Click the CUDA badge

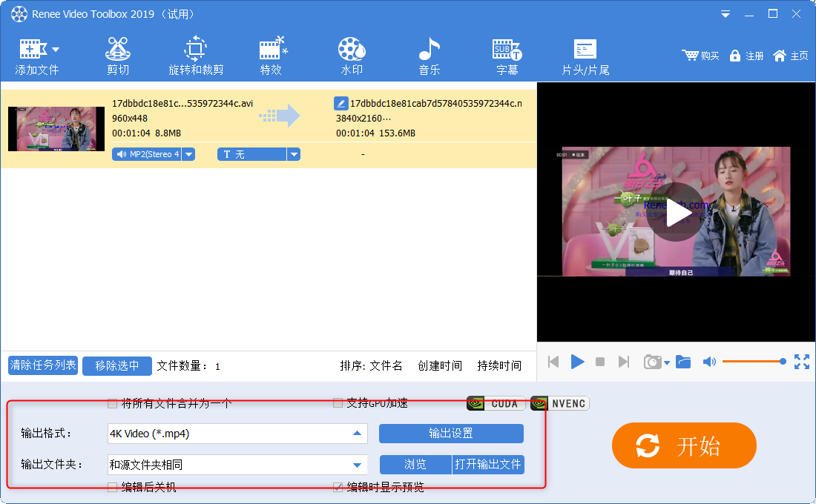(x=496, y=404)
